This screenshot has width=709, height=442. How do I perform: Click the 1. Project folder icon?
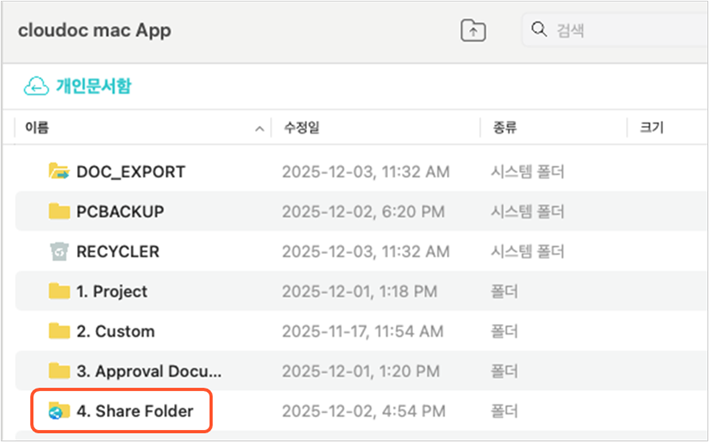click(x=59, y=291)
